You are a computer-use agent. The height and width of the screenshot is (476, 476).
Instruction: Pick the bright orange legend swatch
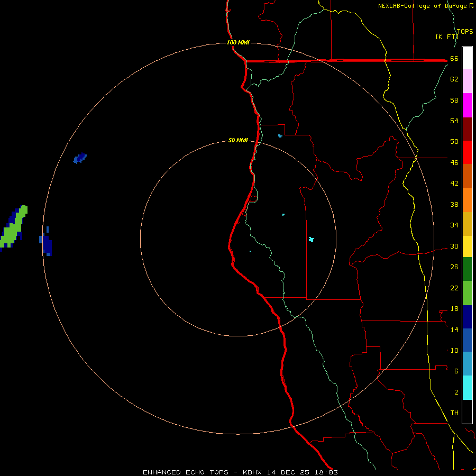467,200
